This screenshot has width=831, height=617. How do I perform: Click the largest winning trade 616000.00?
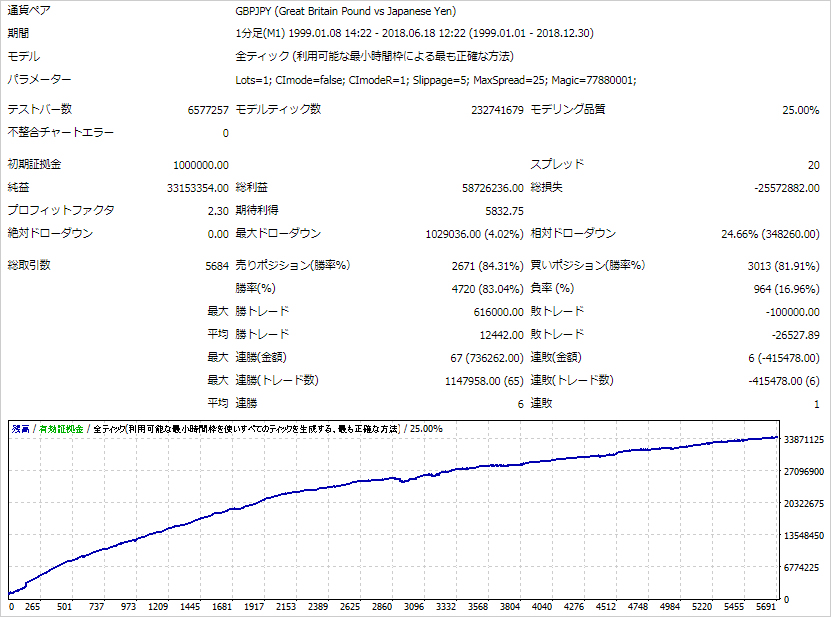pos(498,312)
